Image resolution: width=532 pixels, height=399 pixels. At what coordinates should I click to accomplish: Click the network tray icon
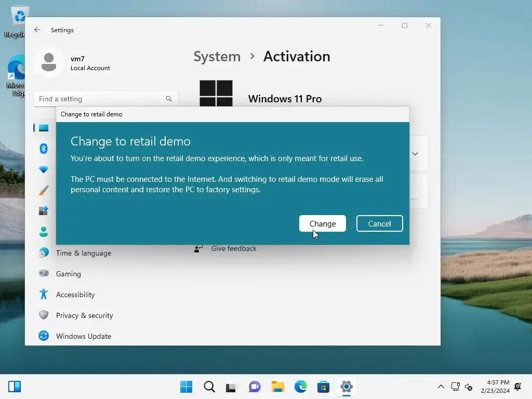point(455,387)
